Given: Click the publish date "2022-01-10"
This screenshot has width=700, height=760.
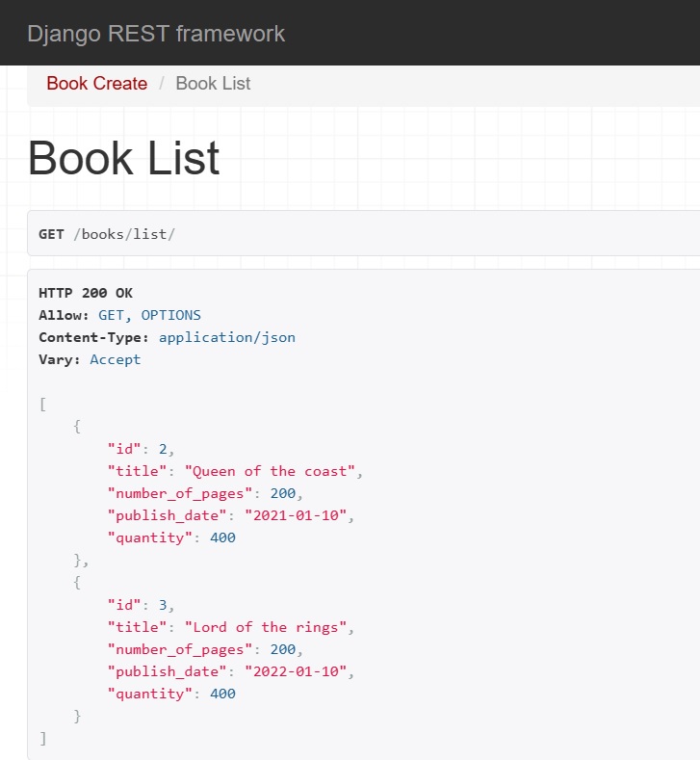Looking at the screenshot, I should tap(296, 671).
